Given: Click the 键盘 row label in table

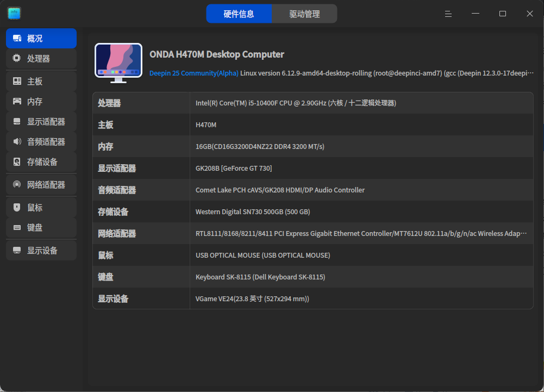Looking at the screenshot, I should (105, 277).
